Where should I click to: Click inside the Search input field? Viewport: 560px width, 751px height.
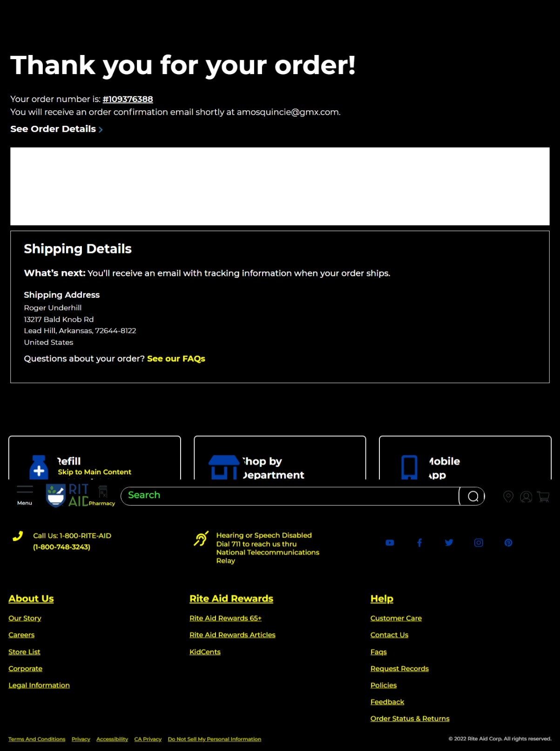(x=289, y=496)
